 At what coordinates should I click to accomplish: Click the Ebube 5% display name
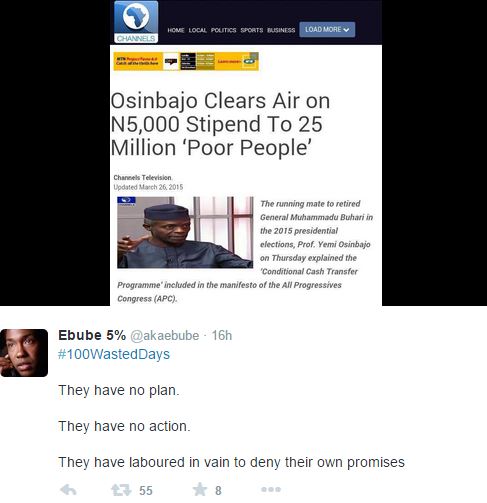point(92,335)
